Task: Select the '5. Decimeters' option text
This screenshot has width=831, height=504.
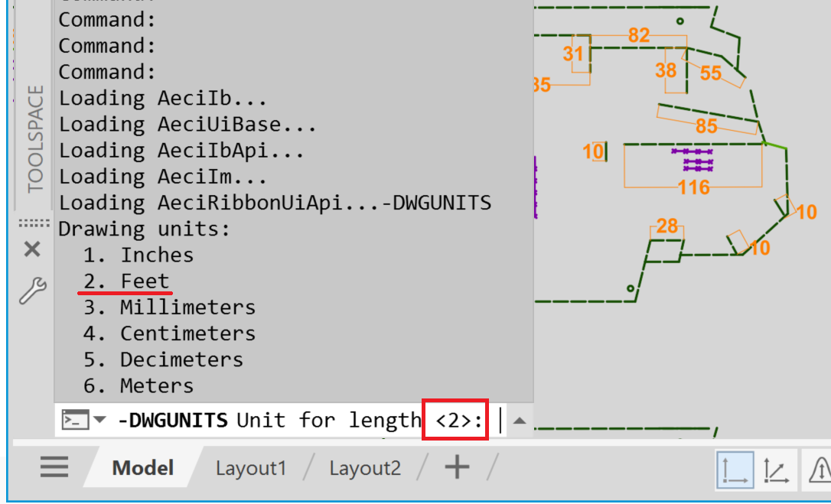Action: coord(163,359)
